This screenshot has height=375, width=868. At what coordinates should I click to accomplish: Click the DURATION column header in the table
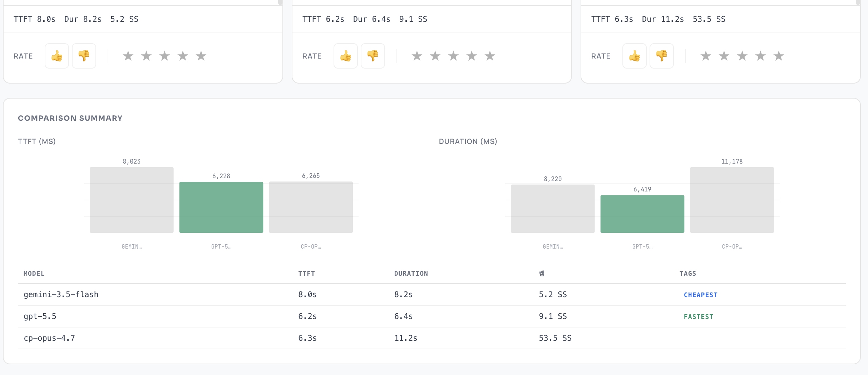(411, 274)
